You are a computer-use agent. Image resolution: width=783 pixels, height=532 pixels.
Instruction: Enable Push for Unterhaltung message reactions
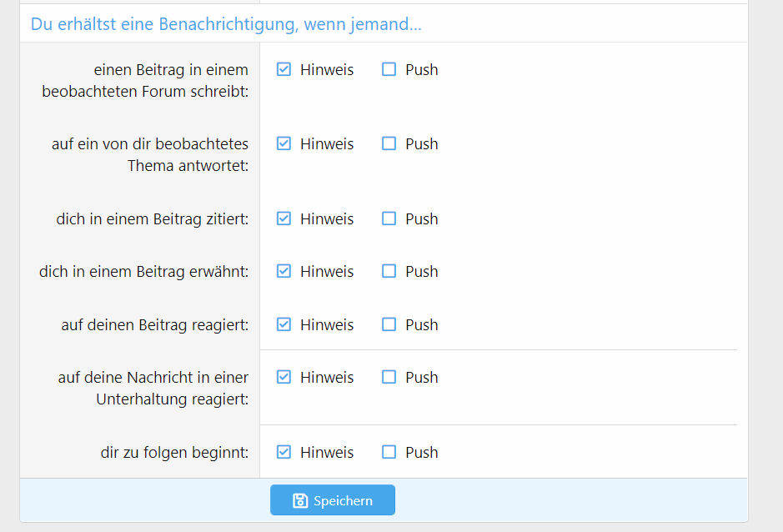coord(389,377)
